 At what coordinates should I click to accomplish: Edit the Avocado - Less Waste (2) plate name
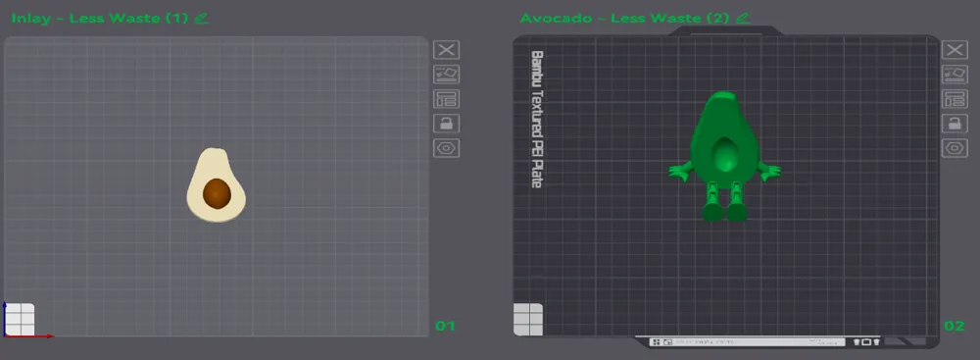(x=743, y=19)
